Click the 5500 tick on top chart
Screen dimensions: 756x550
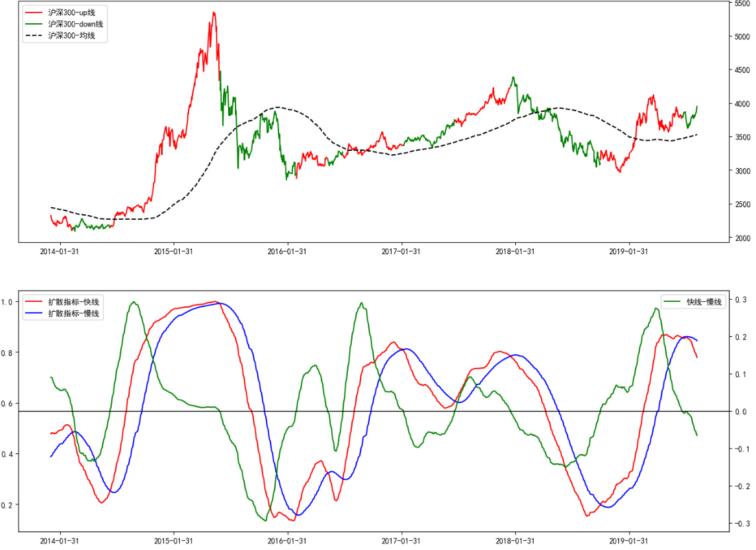tap(741, 3)
